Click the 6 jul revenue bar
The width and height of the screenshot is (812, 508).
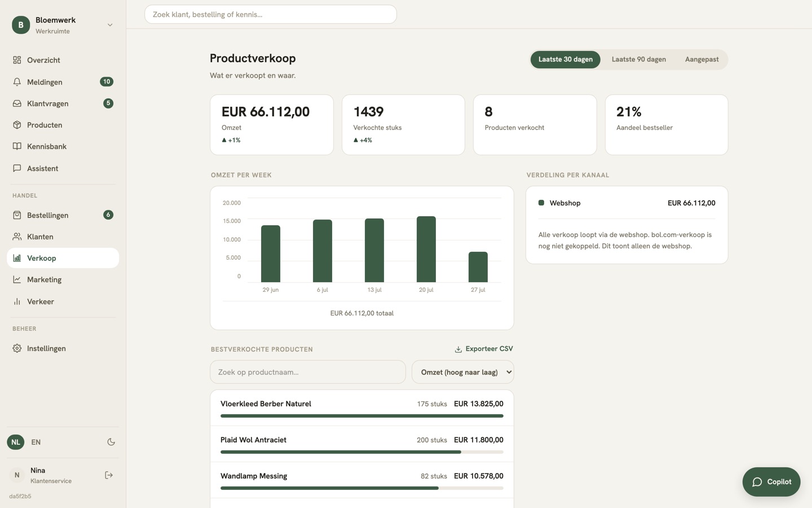pos(323,251)
